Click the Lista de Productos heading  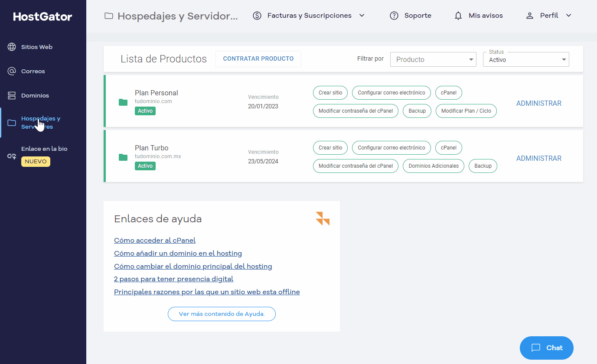tap(164, 59)
